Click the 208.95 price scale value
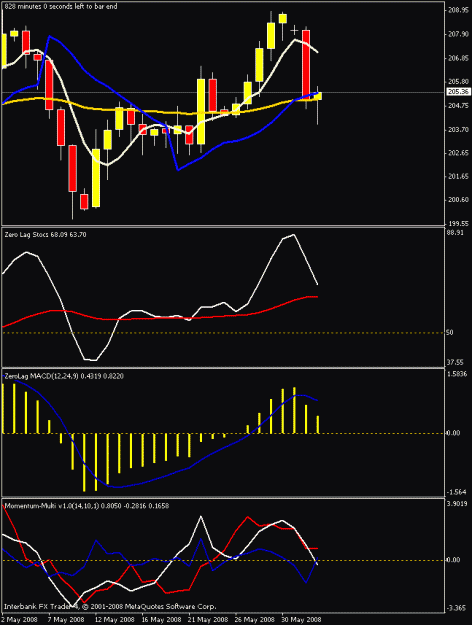This screenshot has width=472, height=625. point(458,10)
